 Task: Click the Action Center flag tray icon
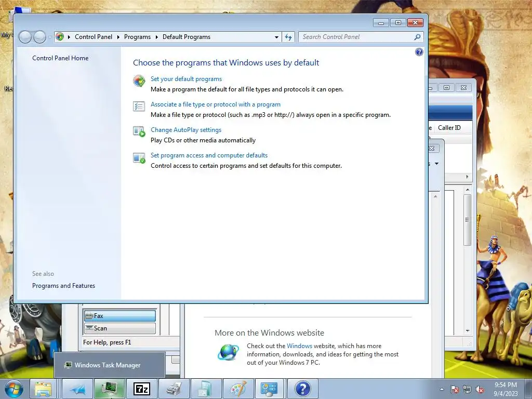click(x=455, y=389)
